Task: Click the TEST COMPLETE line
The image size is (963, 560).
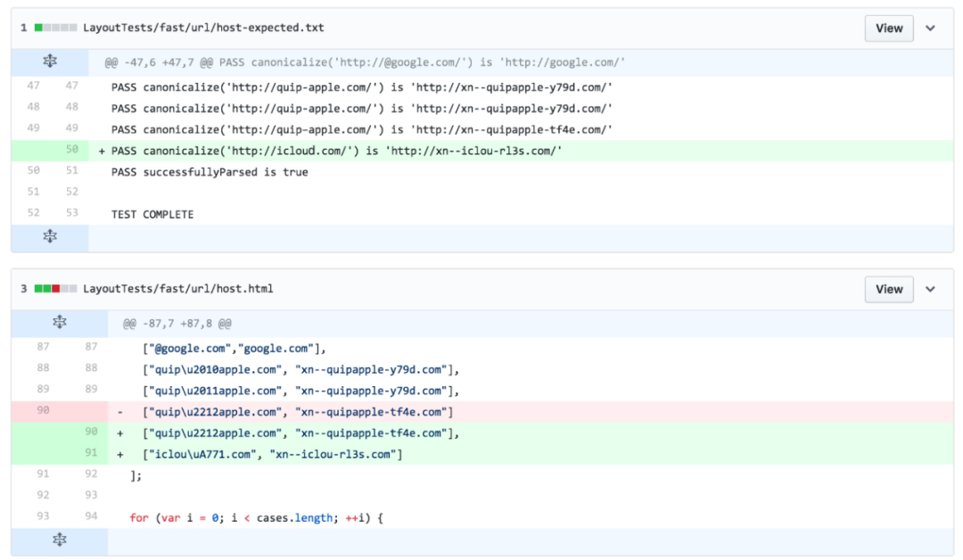Action: click(152, 214)
